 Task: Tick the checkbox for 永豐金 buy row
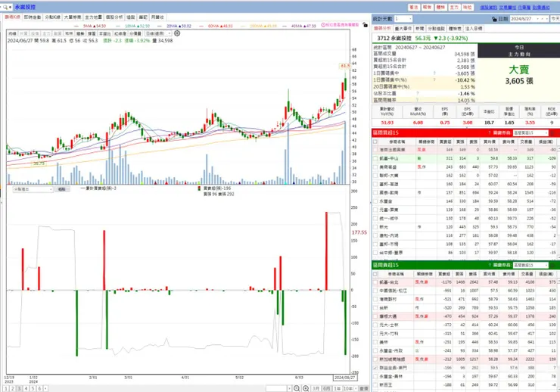(x=375, y=201)
